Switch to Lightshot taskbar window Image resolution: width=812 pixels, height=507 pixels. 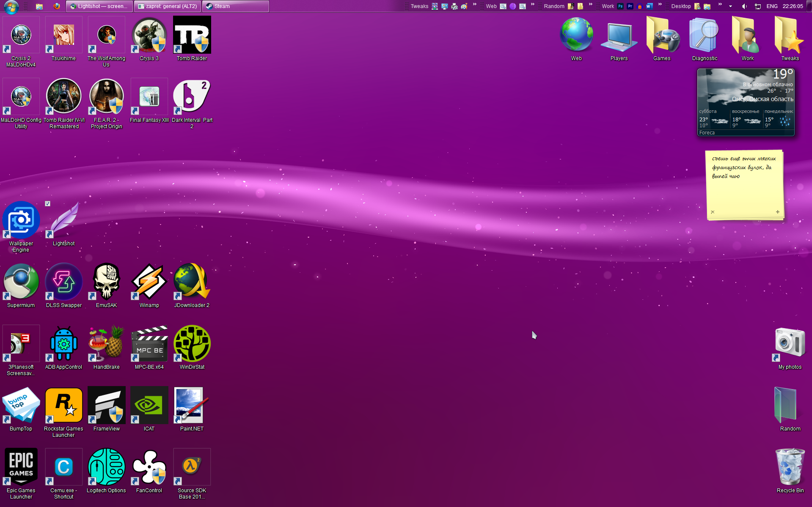click(x=100, y=6)
